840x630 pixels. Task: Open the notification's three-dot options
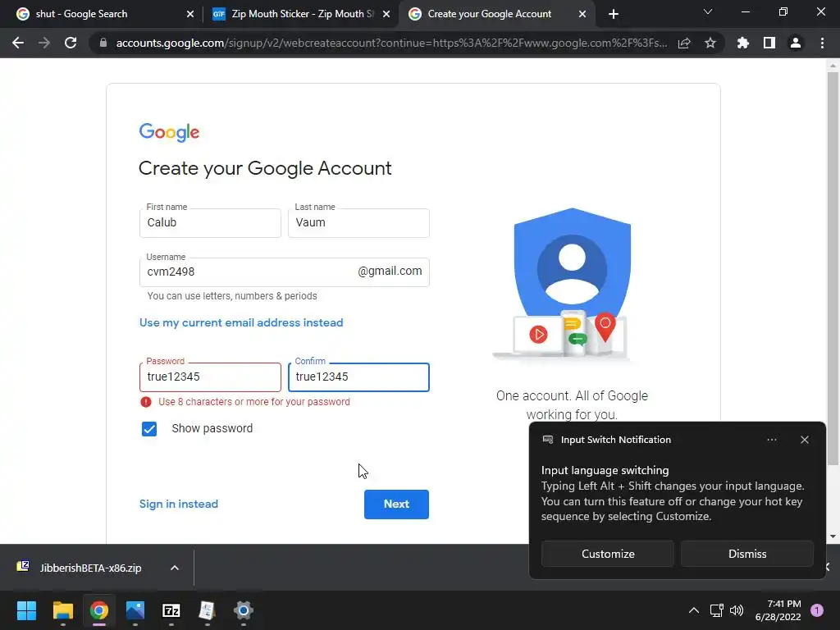pyautogui.click(x=771, y=440)
